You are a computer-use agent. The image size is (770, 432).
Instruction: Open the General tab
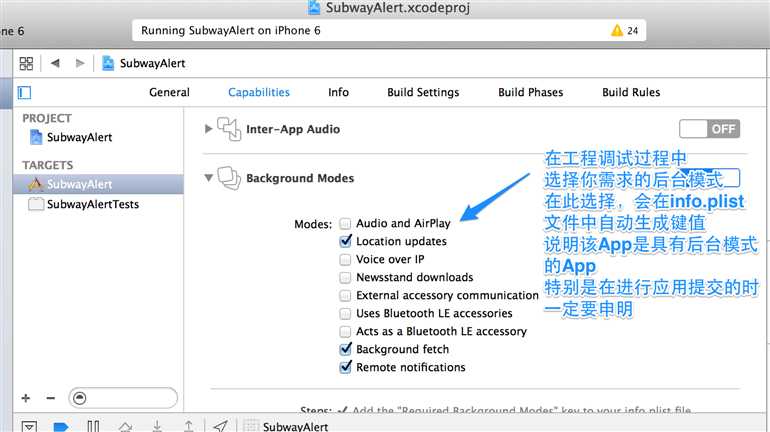coord(169,92)
